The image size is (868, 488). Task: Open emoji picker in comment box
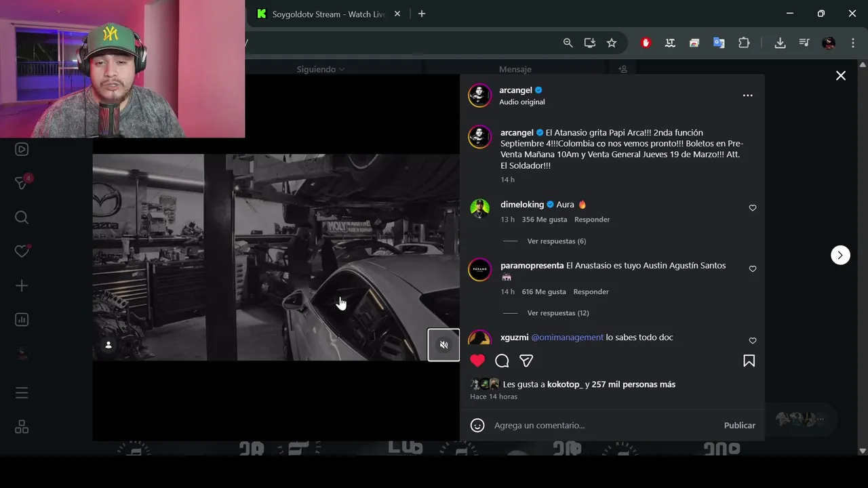(x=477, y=426)
